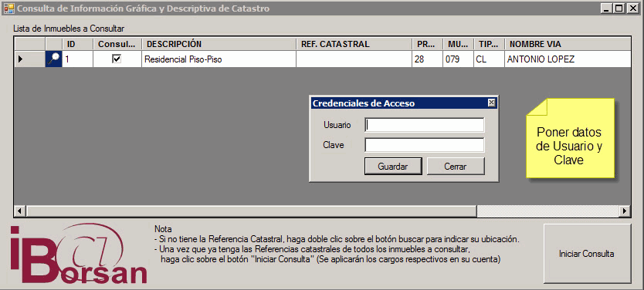The image size is (644, 290).
Task: Toggle the Consultar checkbox for row 1
Action: pyautogui.click(x=117, y=59)
